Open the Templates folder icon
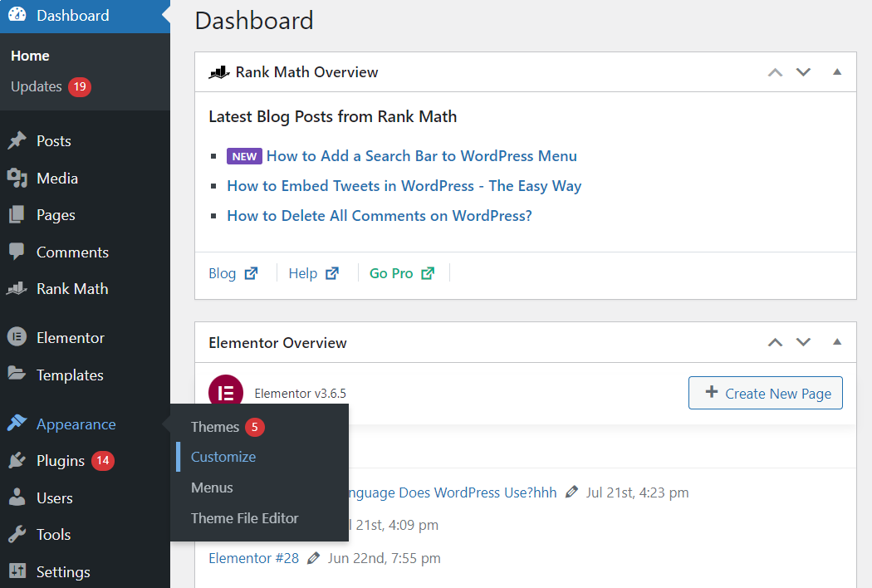Screen dimensions: 872x588 pos(18,375)
